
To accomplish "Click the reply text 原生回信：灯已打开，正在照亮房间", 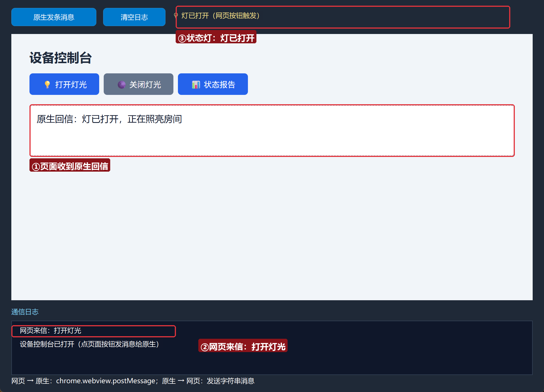I will coord(109,119).
